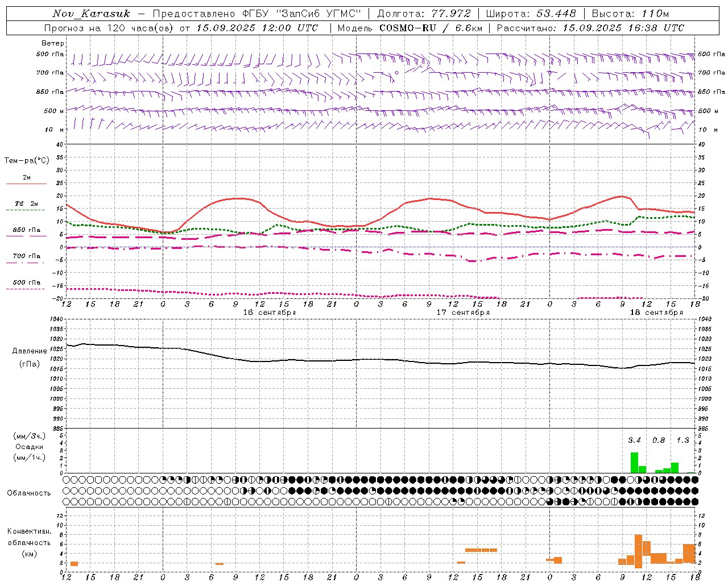Click the 1.3 precipitation total value
Image resolution: width=728 pixels, height=582 pixels.
[682, 440]
